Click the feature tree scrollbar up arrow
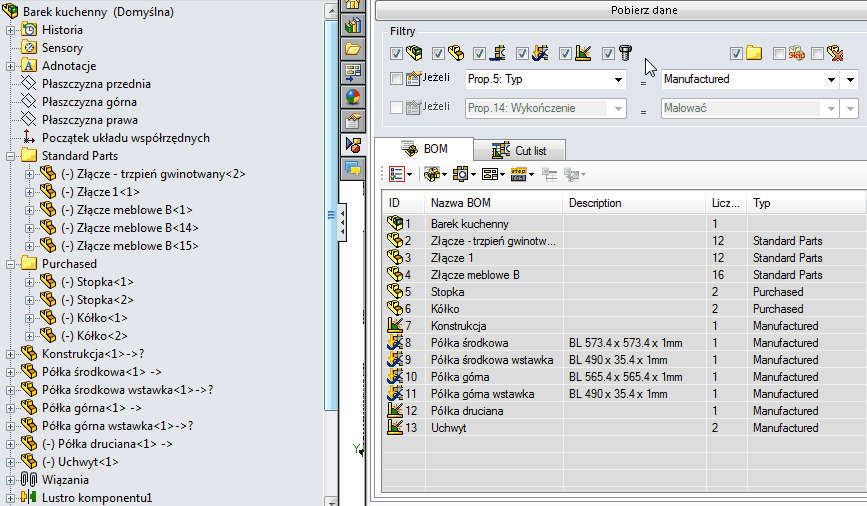 331,11
